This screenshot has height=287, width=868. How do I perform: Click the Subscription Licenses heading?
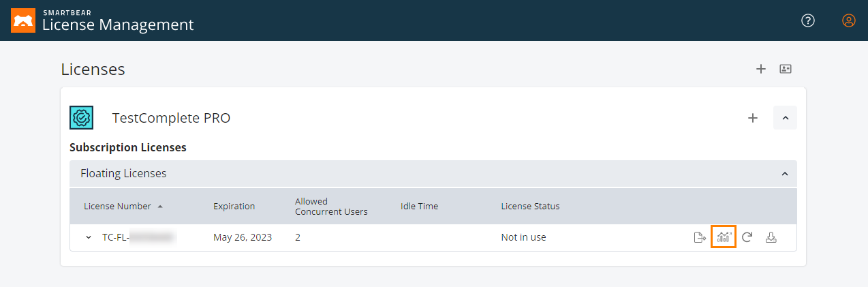pyautogui.click(x=128, y=147)
